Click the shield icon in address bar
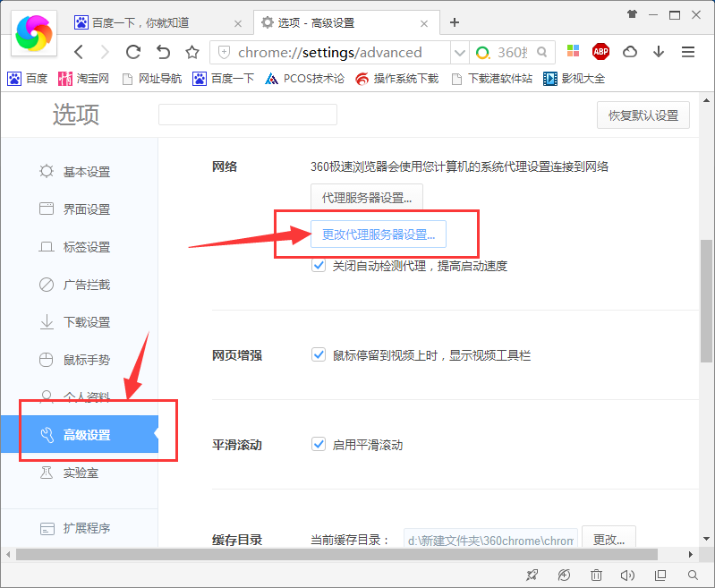The width and height of the screenshot is (715, 588). tap(224, 53)
